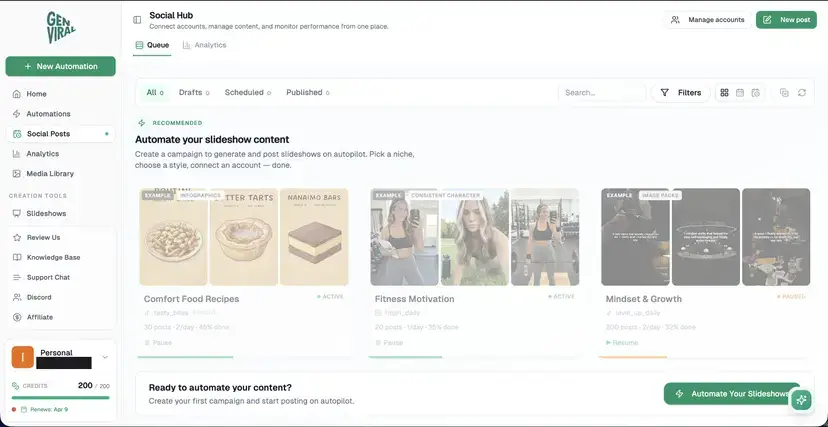Click the credits usage bar
Screen dimensions: 828x427
pos(61,398)
